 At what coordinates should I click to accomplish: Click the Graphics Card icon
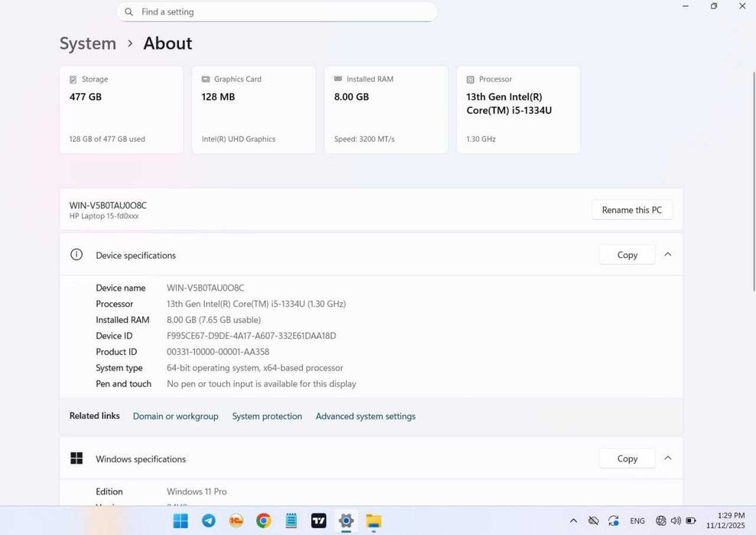pos(205,79)
